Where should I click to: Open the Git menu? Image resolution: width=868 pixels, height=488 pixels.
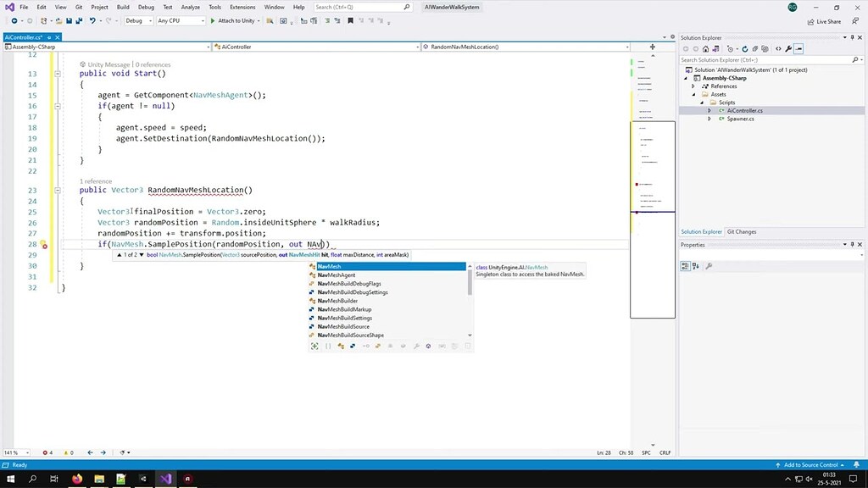point(77,6)
